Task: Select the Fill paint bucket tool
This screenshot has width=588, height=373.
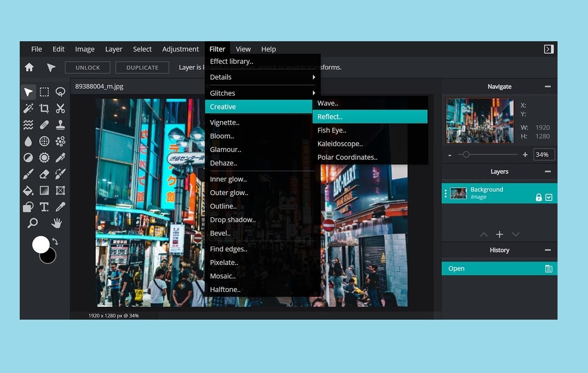Action: point(28,191)
